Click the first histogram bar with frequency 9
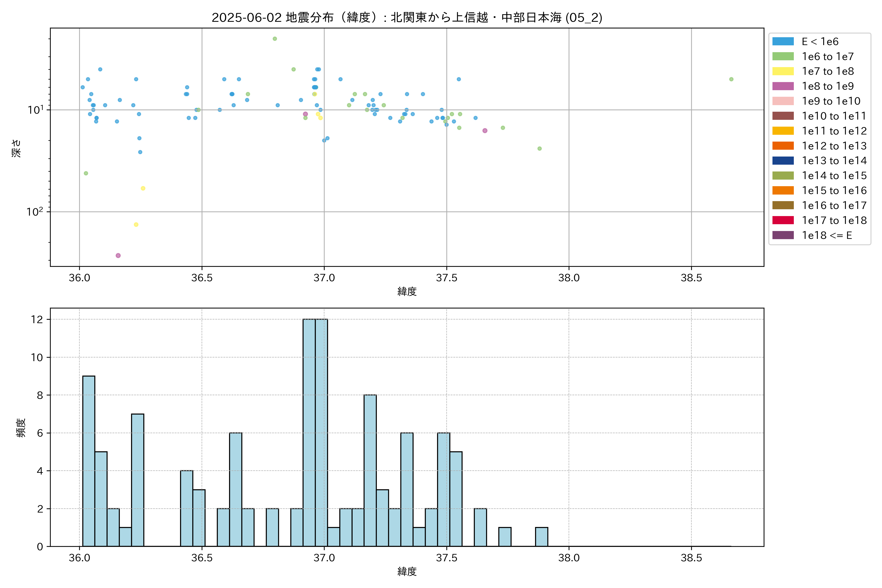The height and width of the screenshot is (588, 882). tap(88, 461)
